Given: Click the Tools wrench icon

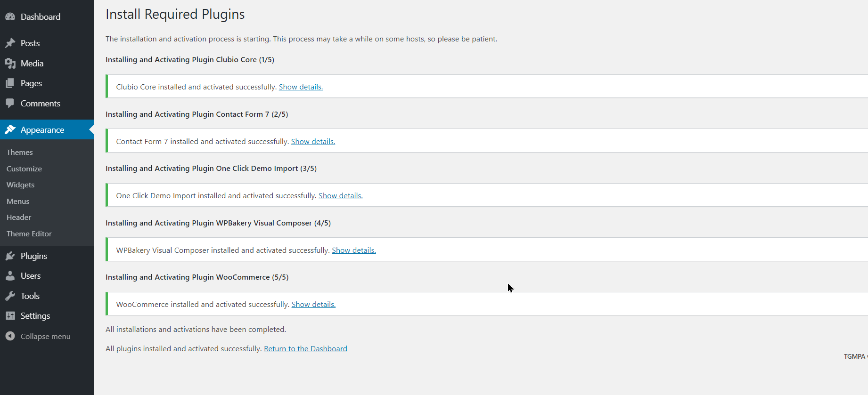Looking at the screenshot, I should click(x=10, y=296).
